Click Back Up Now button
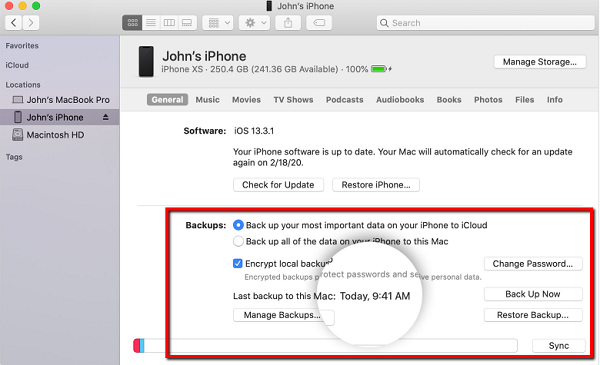 tap(533, 294)
